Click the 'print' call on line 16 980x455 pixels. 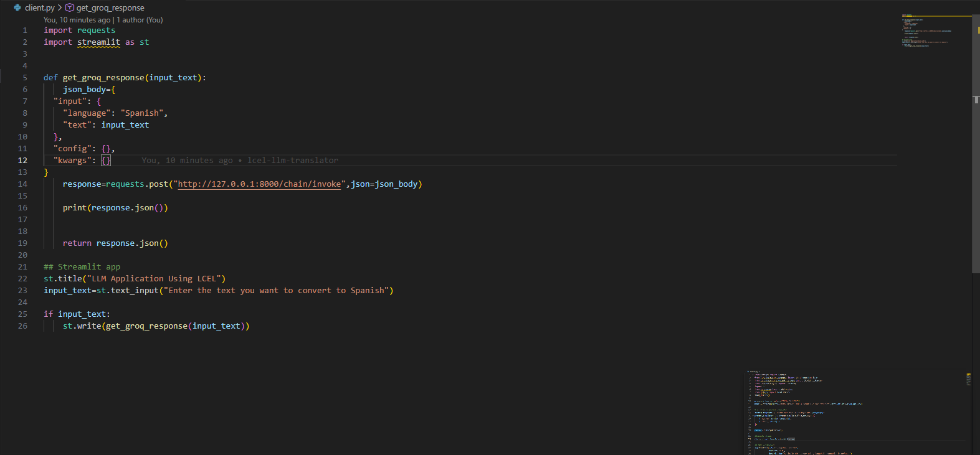click(75, 208)
